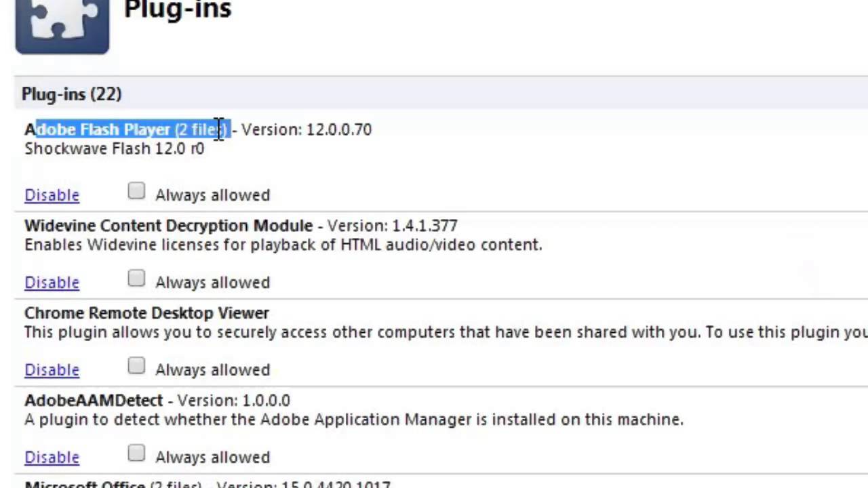
Task: Enable Always allowed for Chrome Remote Desktop Viewer
Action: pos(136,367)
